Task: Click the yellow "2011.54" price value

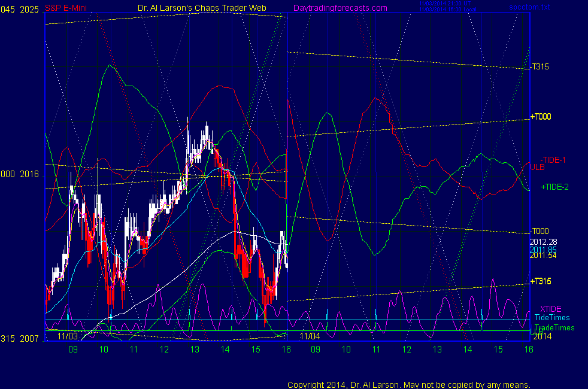Action: click(x=543, y=256)
